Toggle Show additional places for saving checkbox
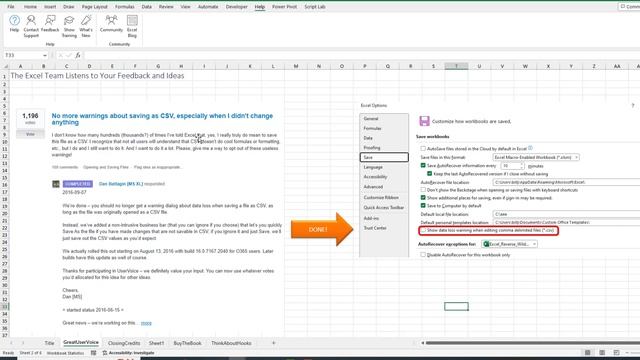This screenshot has height=360, width=640. coord(423,198)
